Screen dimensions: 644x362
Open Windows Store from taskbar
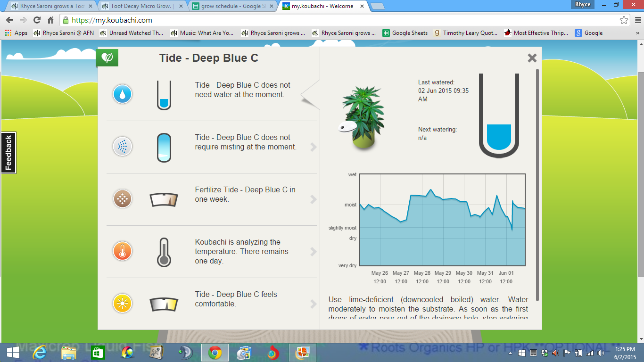[x=98, y=353]
